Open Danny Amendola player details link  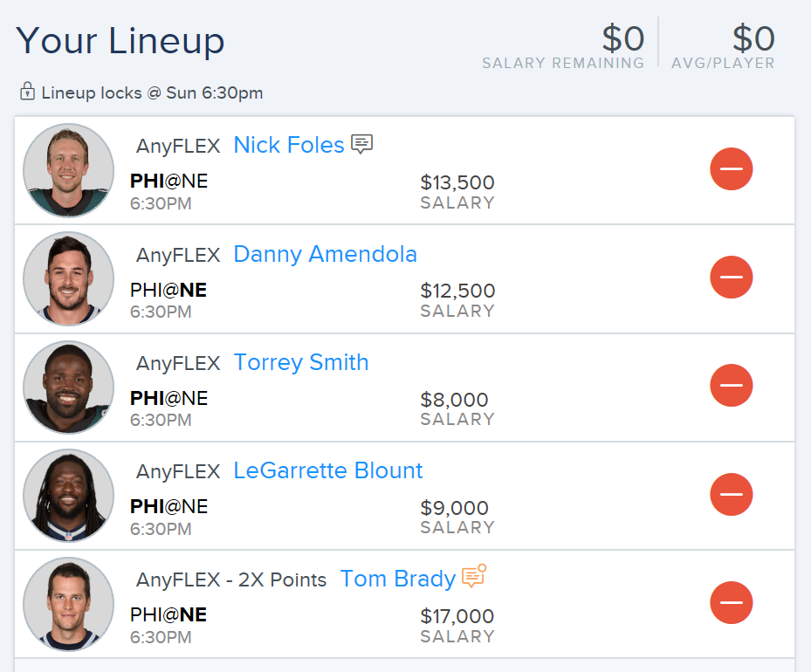(x=326, y=254)
